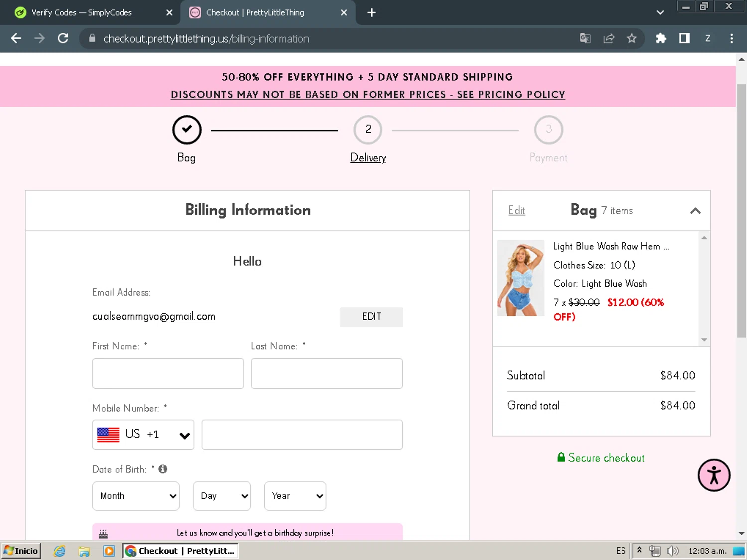This screenshot has height=560, width=747.
Task: Collapse the Bag summary chevron
Action: click(695, 211)
